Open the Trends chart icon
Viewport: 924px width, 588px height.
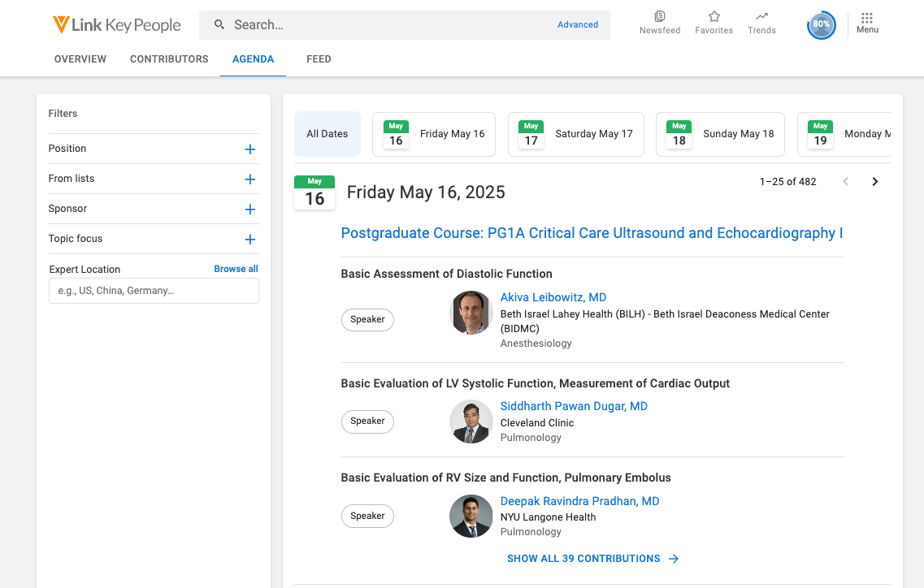pos(761,17)
